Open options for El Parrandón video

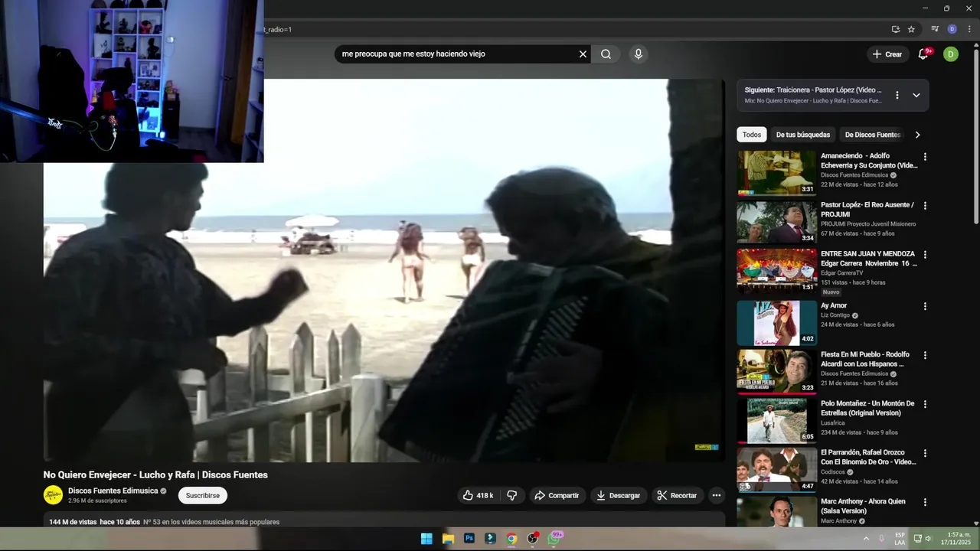pyautogui.click(x=925, y=453)
